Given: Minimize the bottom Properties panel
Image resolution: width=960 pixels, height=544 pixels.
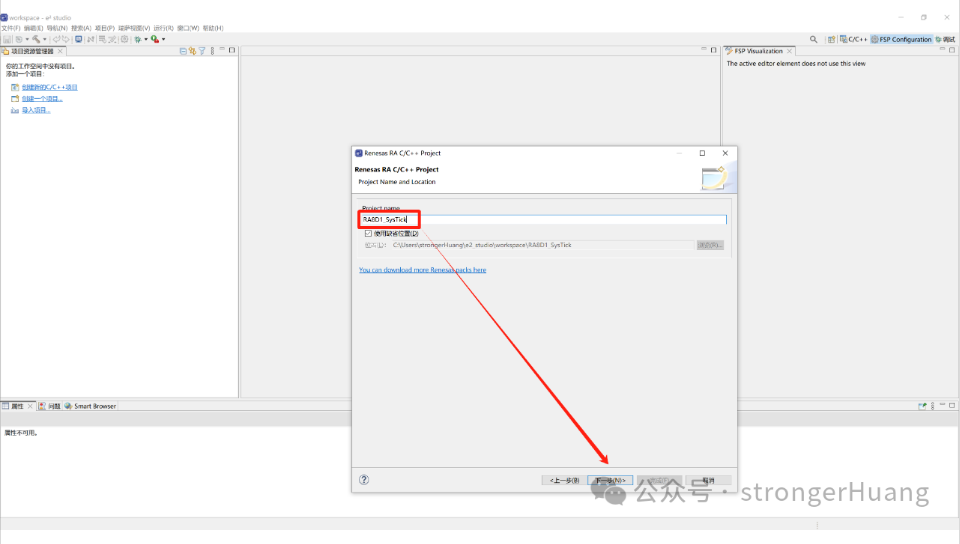Looking at the screenshot, I should click(x=942, y=405).
